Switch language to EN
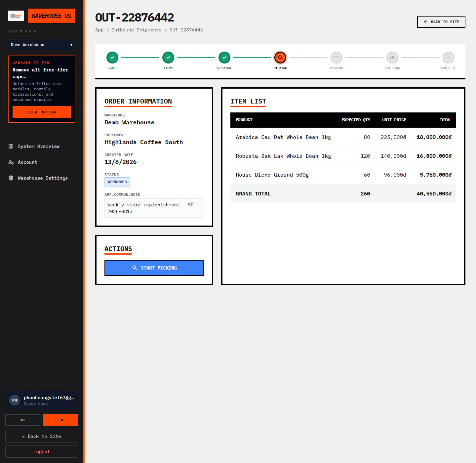Viewport: 476px width, 463px height. click(60, 420)
